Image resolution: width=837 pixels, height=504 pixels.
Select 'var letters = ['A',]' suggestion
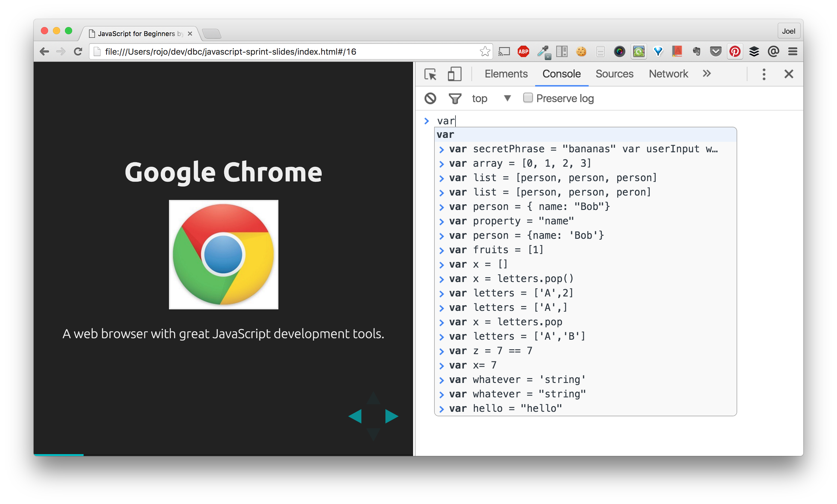click(586, 308)
